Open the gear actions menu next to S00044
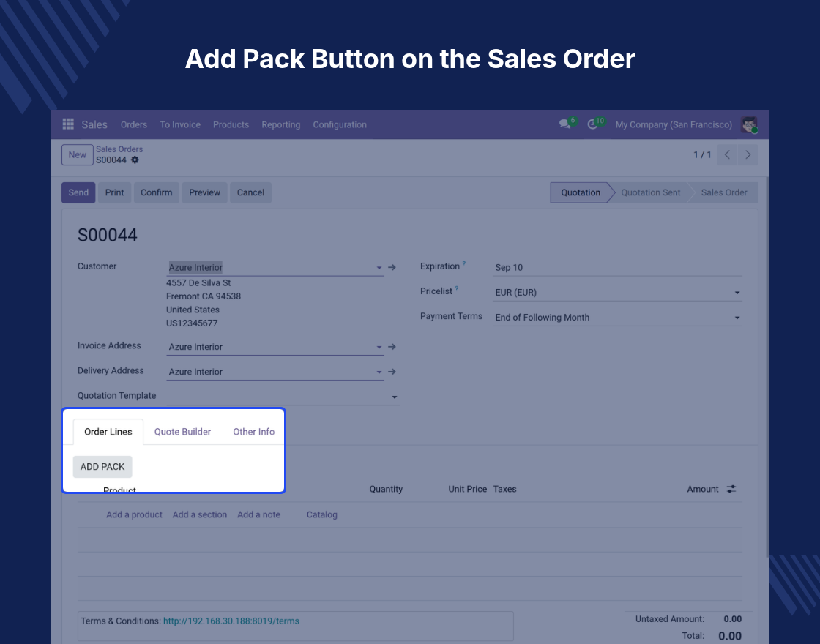Image resolution: width=820 pixels, height=644 pixels. click(x=135, y=160)
